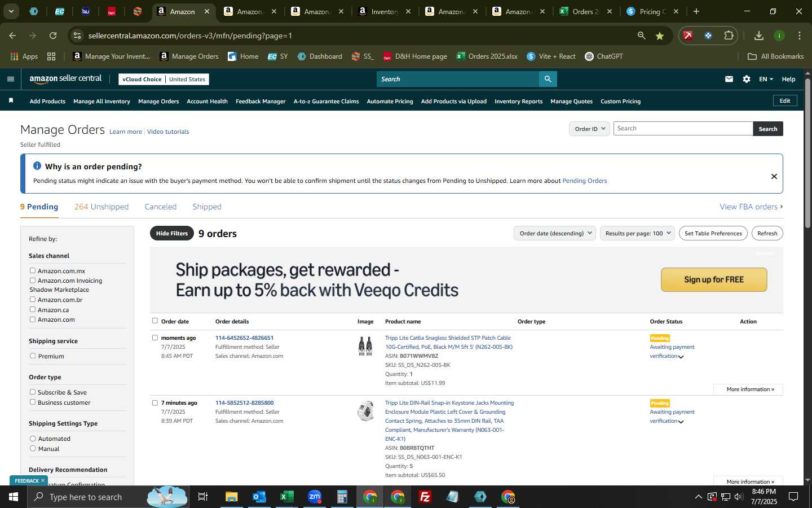The image size is (812, 508).
Task: Click the Tripp Lite patch cable thumbnail
Action: coord(365,346)
